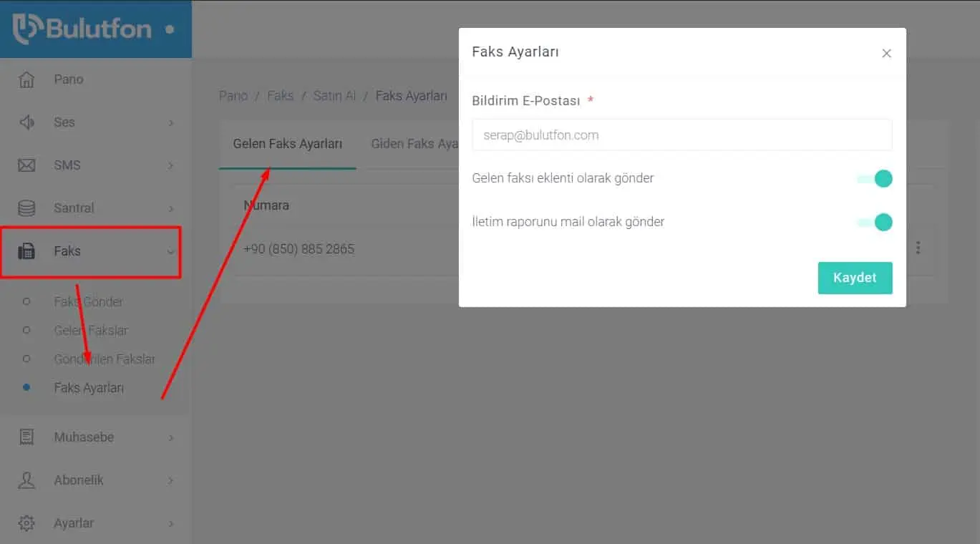This screenshot has width=980, height=544.
Task: Select Gelen Fakslar submenu item
Action: (91, 330)
